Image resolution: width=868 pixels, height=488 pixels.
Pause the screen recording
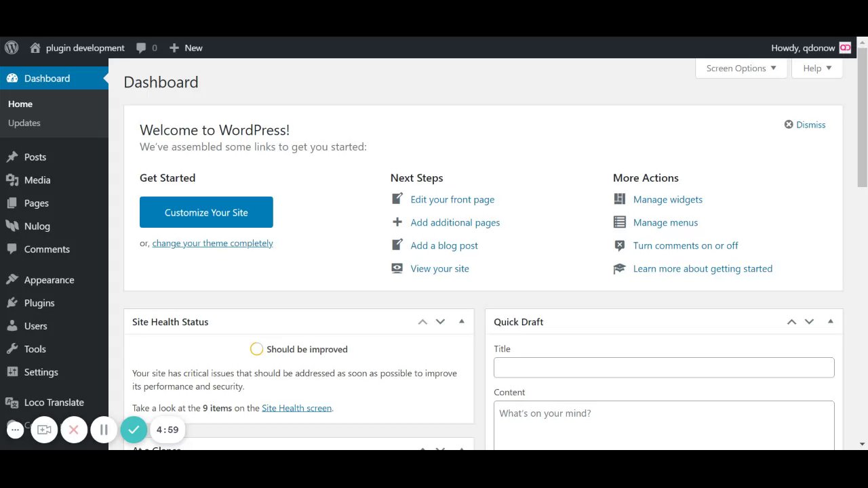tap(104, 430)
